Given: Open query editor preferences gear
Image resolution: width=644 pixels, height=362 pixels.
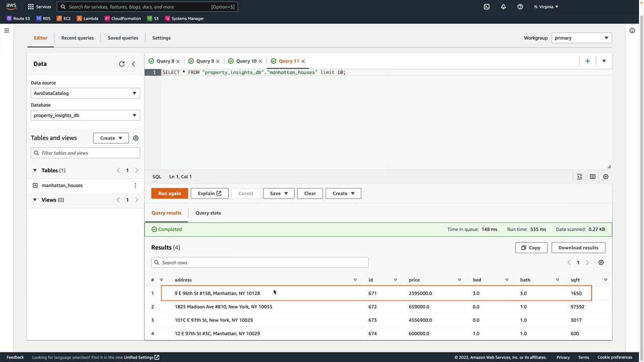Looking at the screenshot, I should [606, 176].
